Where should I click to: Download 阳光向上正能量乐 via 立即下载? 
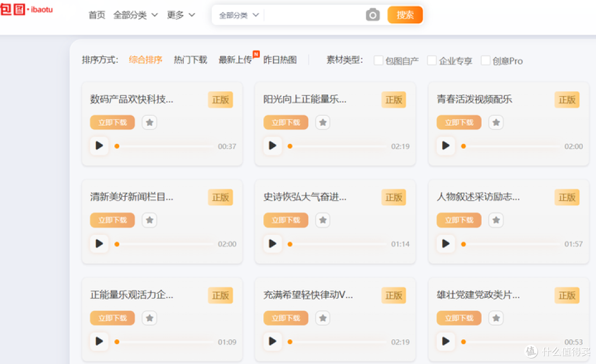point(286,122)
